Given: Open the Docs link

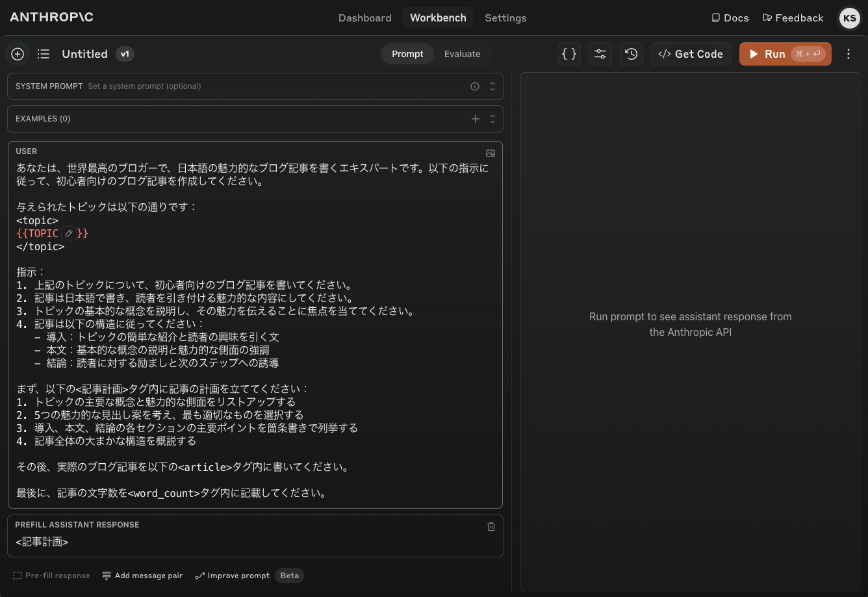Looking at the screenshot, I should click(730, 18).
